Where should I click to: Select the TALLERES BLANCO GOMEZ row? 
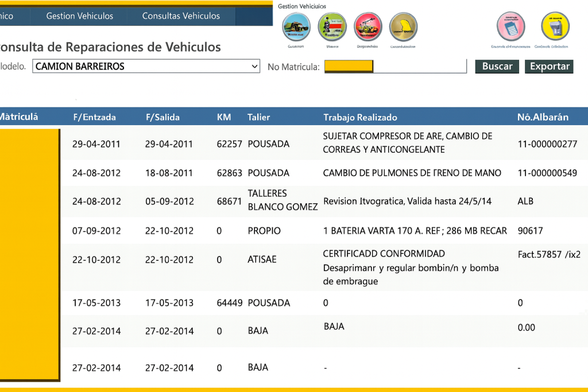click(x=282, y=200)
